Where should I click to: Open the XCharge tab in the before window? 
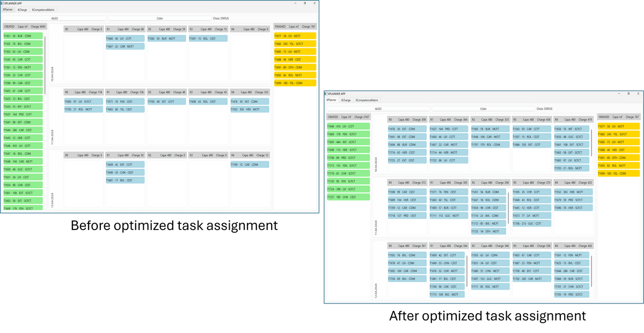[x=23, y=10]
